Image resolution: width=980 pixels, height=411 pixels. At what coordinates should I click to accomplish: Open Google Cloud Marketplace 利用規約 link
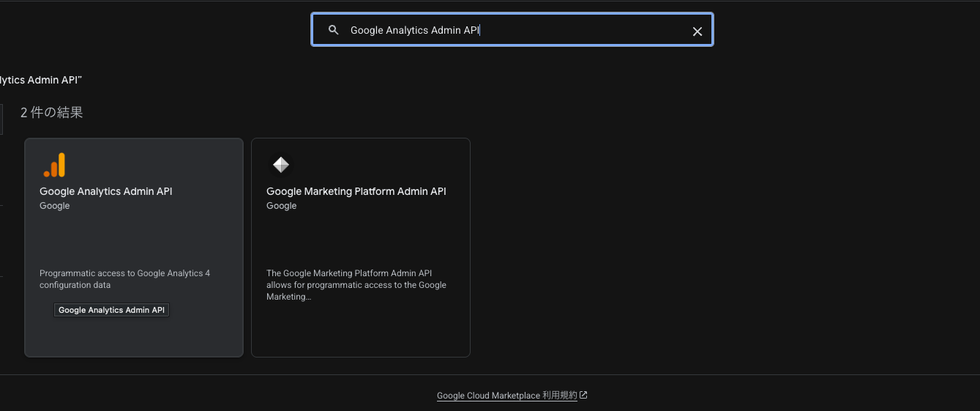point(506,396)
